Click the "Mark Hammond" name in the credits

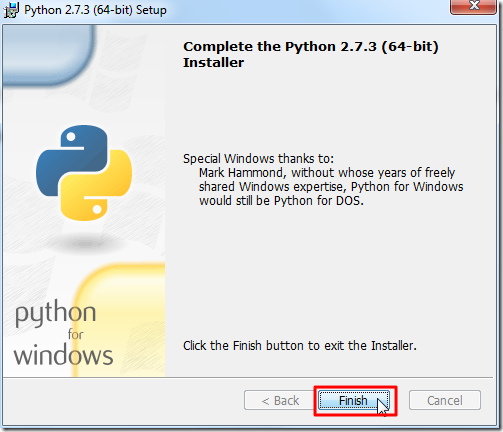point(241,173)
